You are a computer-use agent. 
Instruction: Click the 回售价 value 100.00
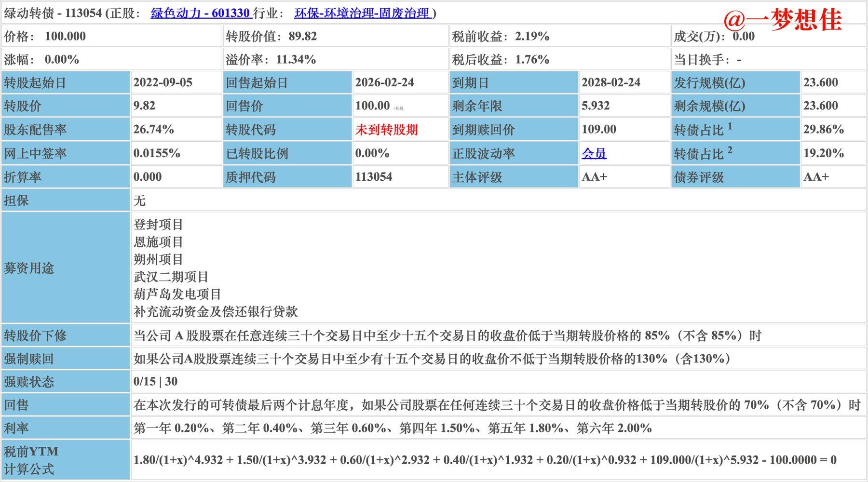coord(372,106)
